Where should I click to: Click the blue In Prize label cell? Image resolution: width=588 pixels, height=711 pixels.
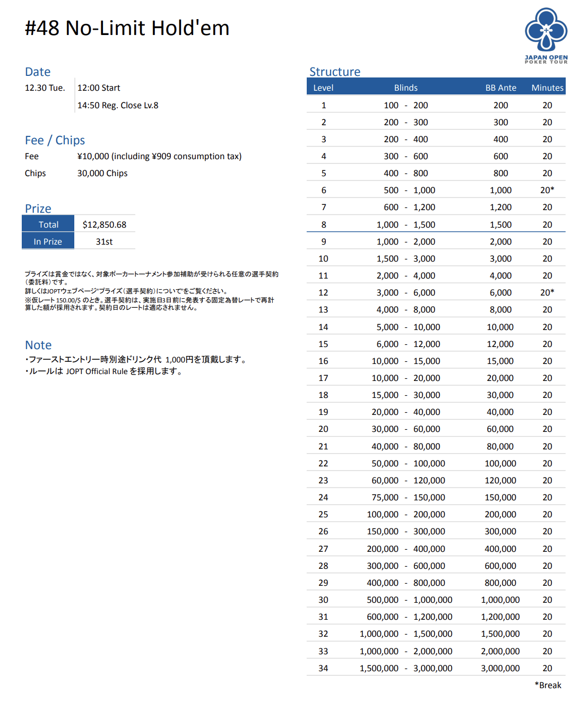[48, 241]
